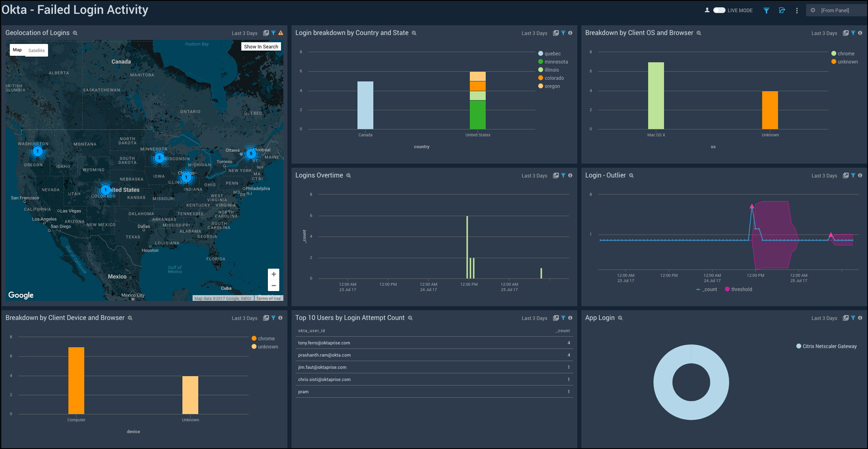Click the magnifier next to Top 10 Users title

click(x=410, y=318)
